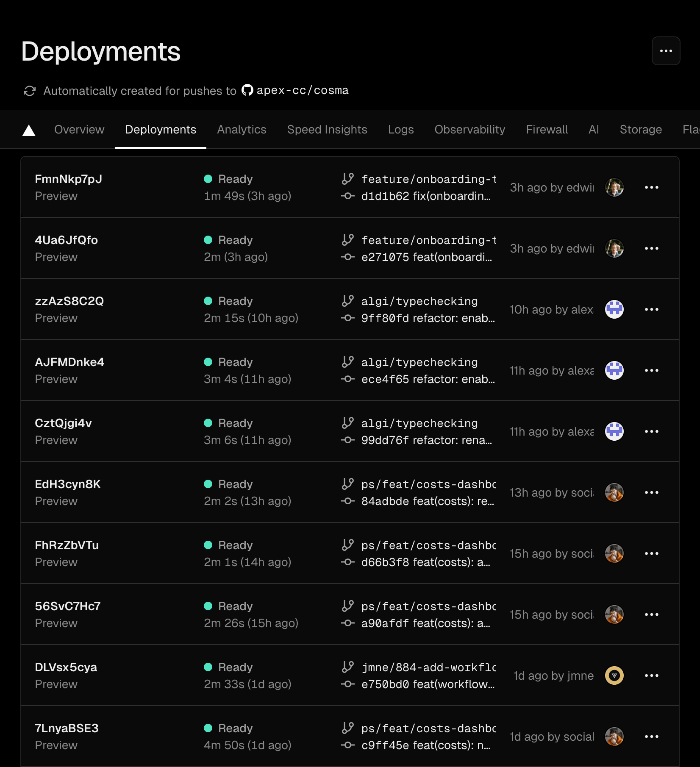Open commit 9ff80fd refactor
The width and height of the screenshot is (700, 767).
tap(428, 318)
